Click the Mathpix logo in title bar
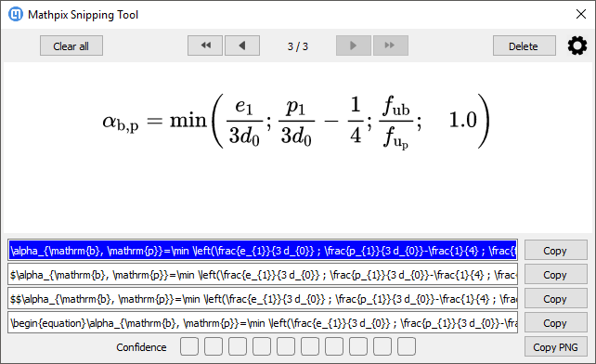596x364 pixels. click(15, 15)
